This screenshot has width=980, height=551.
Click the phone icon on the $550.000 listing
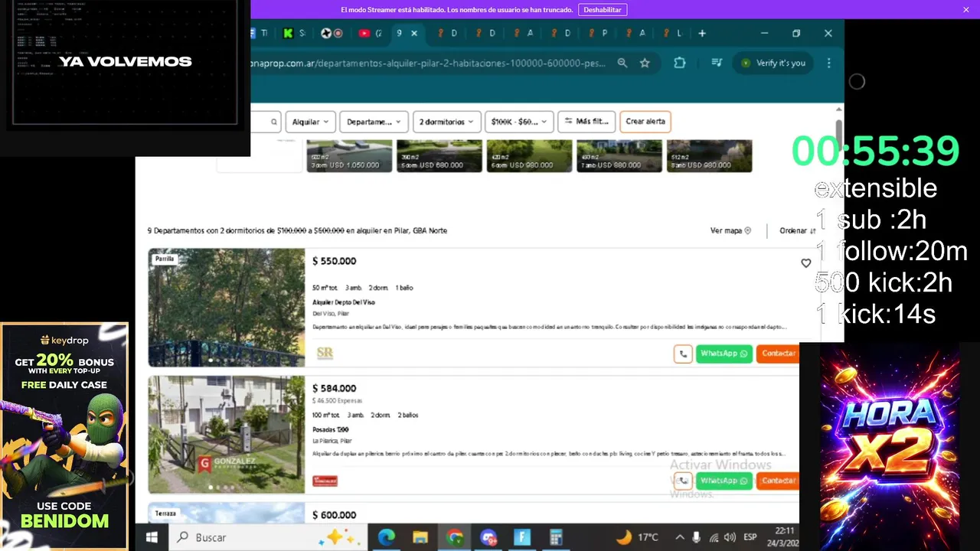pyautogui.click(x=683, y=354)
